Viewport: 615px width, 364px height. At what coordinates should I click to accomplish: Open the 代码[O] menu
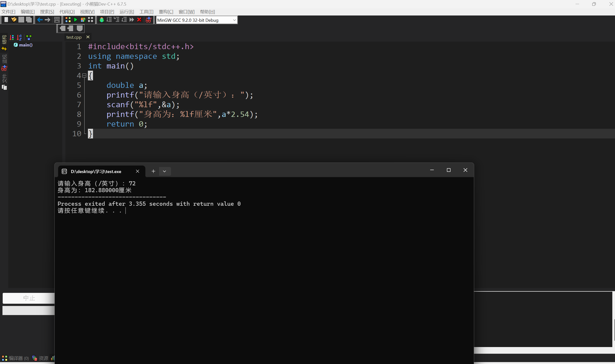[x=67, y=12]
